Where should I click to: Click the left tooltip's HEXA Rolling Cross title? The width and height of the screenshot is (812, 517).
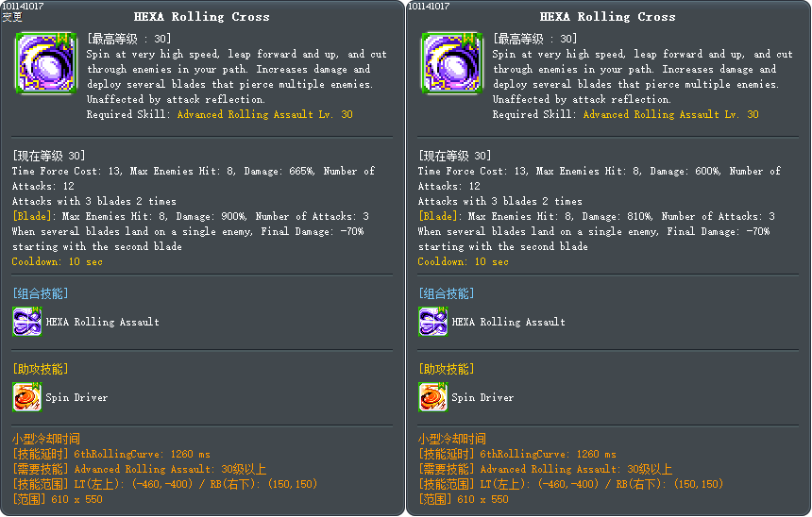[201, 16]
